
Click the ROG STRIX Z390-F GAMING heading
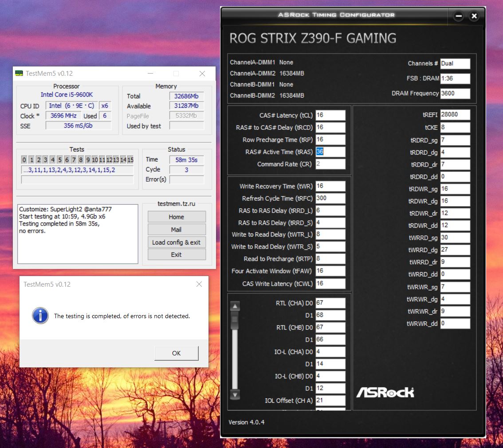[313, 39]
